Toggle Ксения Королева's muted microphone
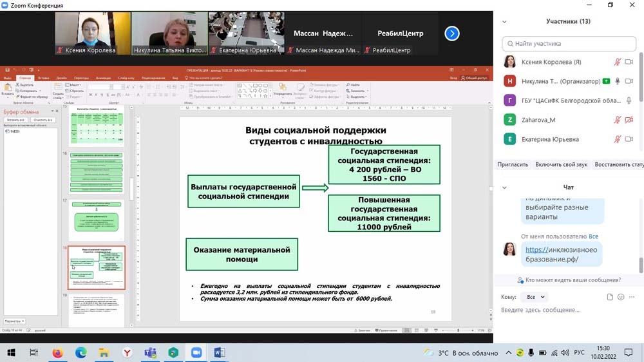Image resolution: width=644 pixels, height=362 pixels. (x=617, y=62)
